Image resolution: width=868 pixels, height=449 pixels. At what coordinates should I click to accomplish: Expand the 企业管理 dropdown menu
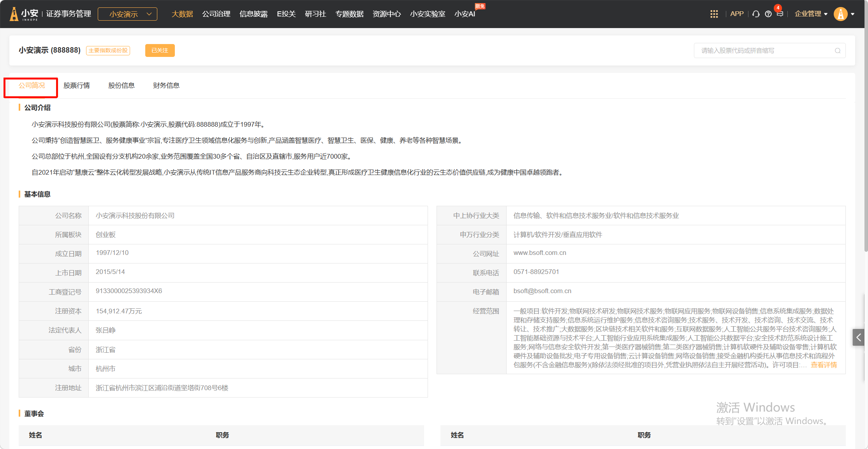[811, 14]
